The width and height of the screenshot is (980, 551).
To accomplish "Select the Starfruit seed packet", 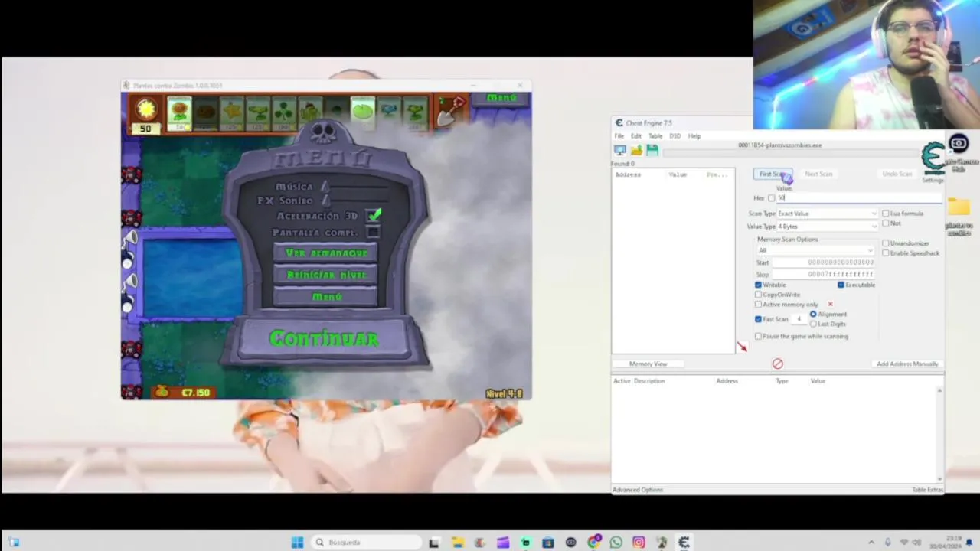I will [x=232, y=113].
